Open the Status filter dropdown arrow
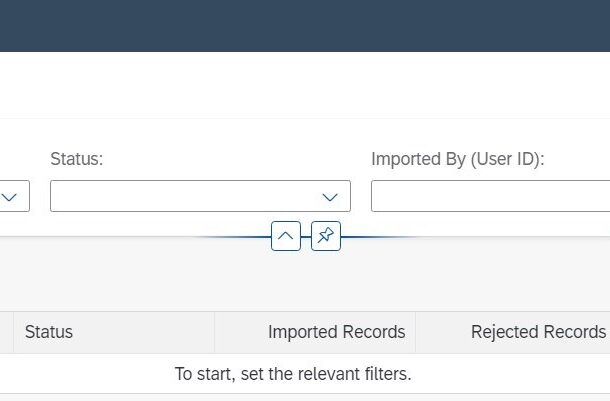610x401 pixels. [x=330, y=197]
